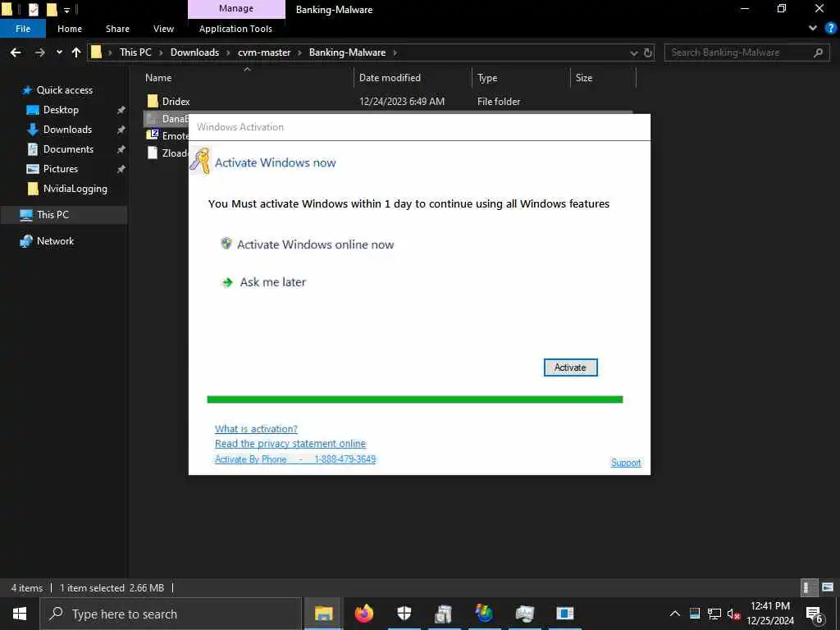
Task: Show hidden tray icons chevron
Action: (675, 614)
